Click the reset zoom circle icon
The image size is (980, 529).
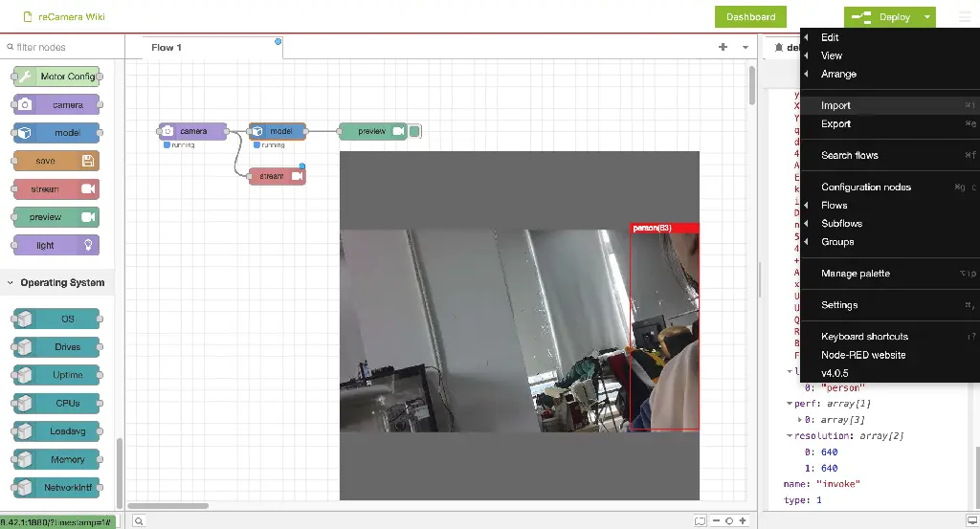(729, 520)
